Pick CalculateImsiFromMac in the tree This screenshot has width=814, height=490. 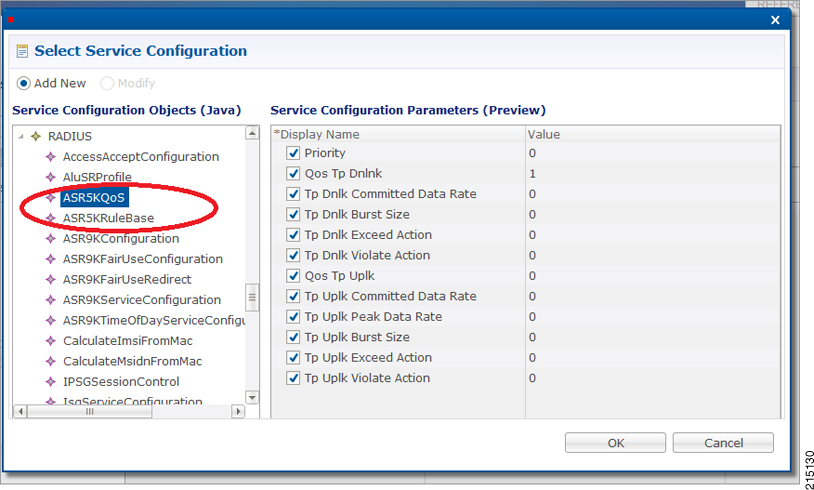128,341
